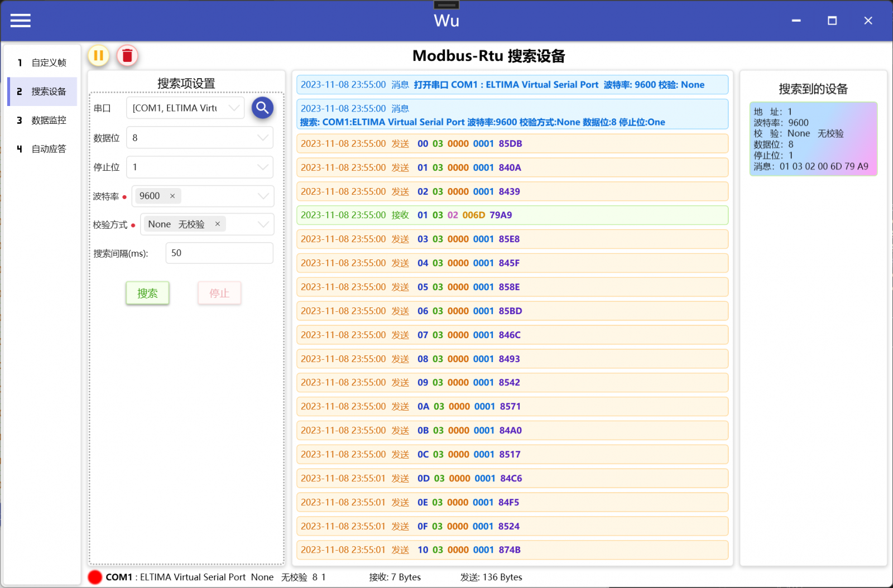Click the blue serial port search icon
Viewport: 893px width, 588px height.
262,108
